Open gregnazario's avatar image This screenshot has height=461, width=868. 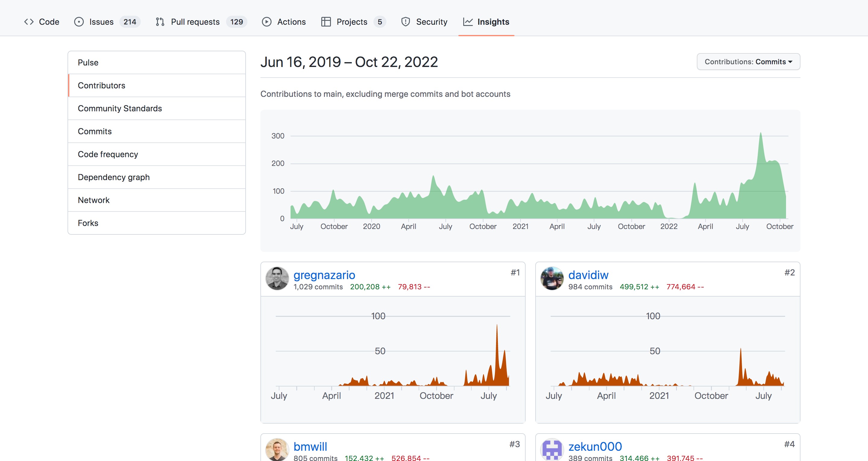click(x=277, y=278)
